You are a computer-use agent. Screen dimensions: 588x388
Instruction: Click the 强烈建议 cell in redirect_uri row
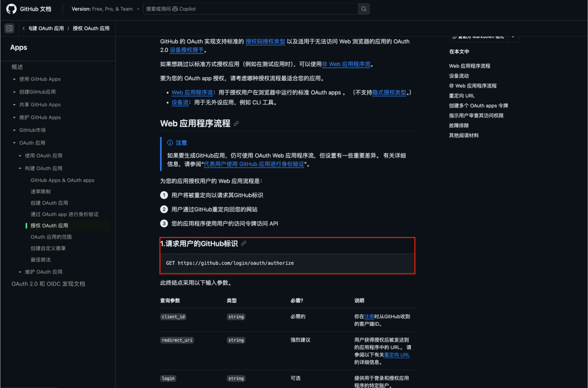[x=301, y=340]
